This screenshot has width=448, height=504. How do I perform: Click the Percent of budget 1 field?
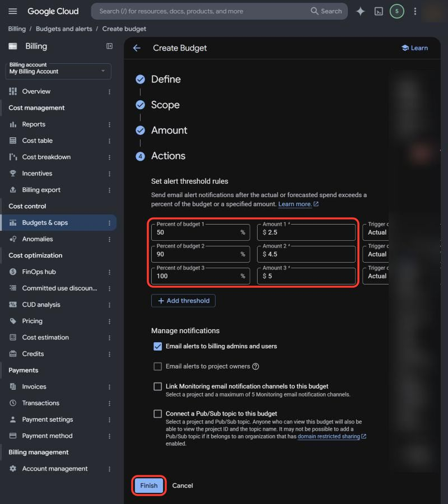pyautogui.click(x=200, y=232)
